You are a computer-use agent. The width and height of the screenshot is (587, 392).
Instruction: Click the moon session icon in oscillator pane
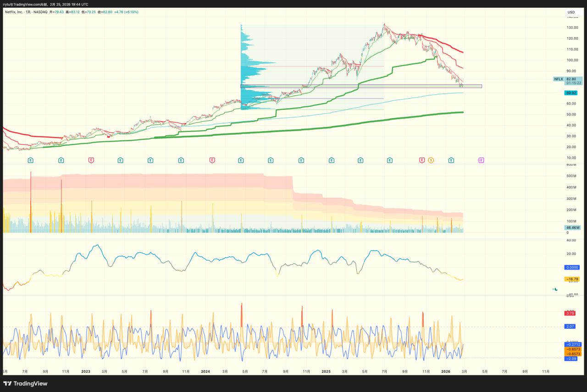[555, 289]
